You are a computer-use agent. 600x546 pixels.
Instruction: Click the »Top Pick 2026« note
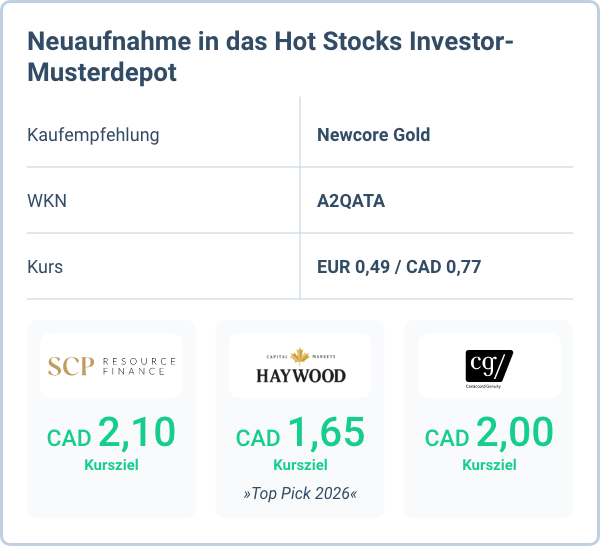pos(300,494)
